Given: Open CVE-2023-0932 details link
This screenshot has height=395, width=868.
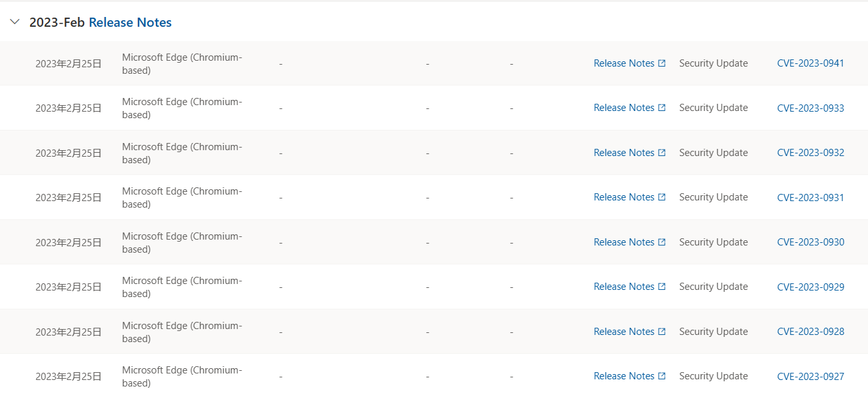Looking at the screenshot, I should click(810, 153).
